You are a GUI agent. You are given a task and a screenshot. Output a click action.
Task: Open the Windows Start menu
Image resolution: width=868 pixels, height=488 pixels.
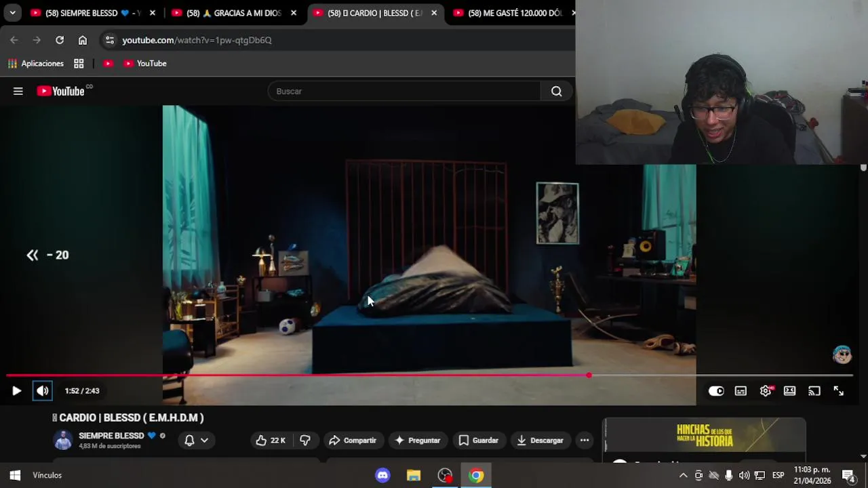pos(15,475)
